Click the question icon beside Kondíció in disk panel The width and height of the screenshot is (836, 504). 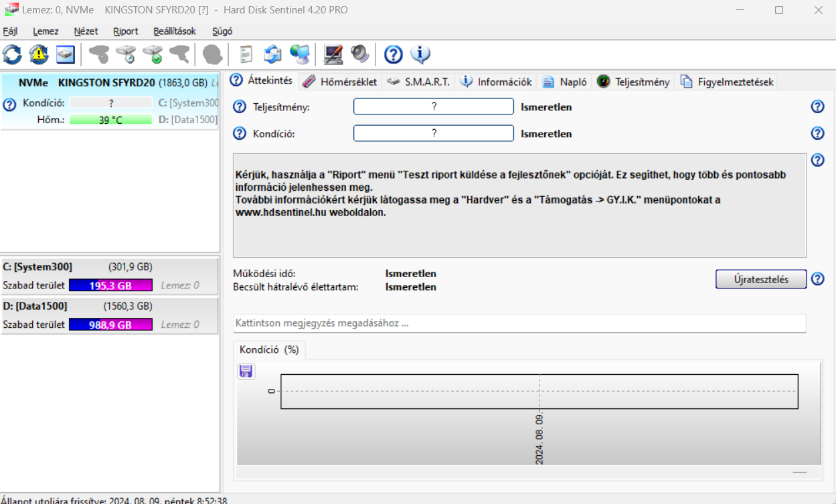click(9, 104)
